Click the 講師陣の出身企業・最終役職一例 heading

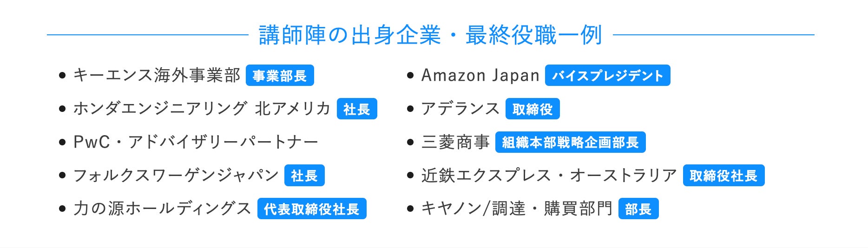coord(430,35)
